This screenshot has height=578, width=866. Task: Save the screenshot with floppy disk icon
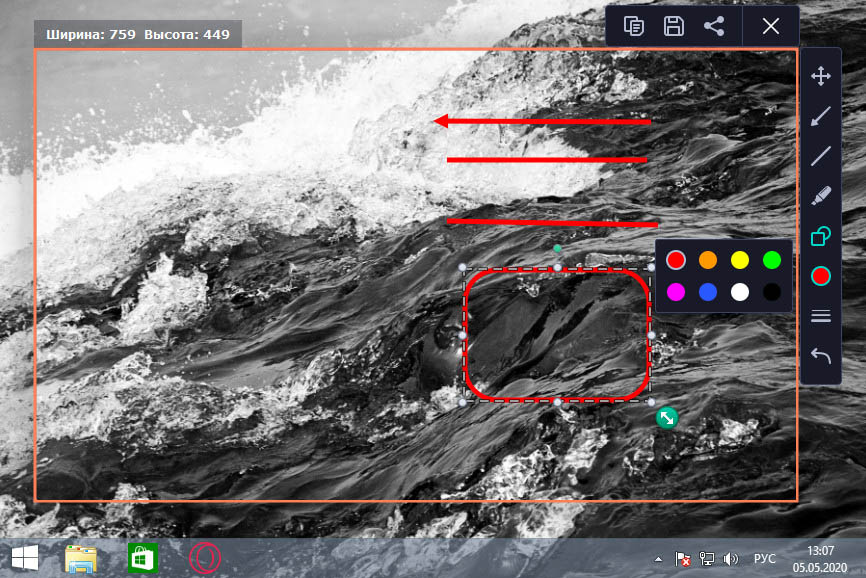(673, 26)
